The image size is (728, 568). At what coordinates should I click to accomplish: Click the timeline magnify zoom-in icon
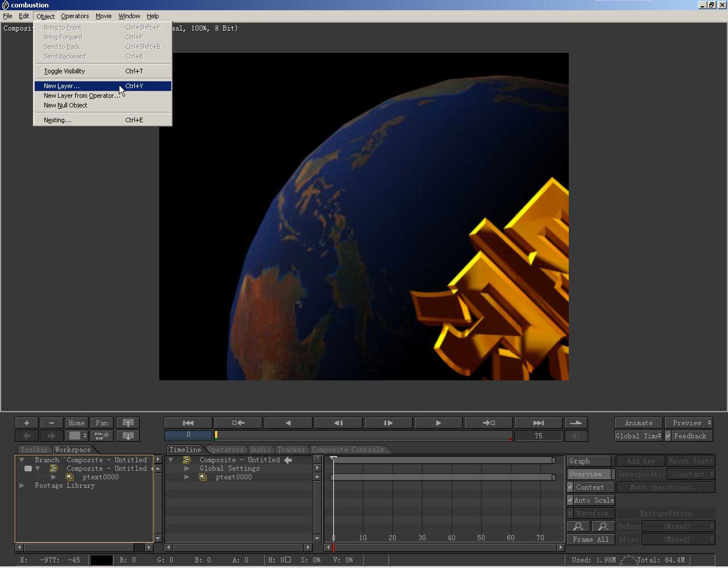[x=578, y=526]
